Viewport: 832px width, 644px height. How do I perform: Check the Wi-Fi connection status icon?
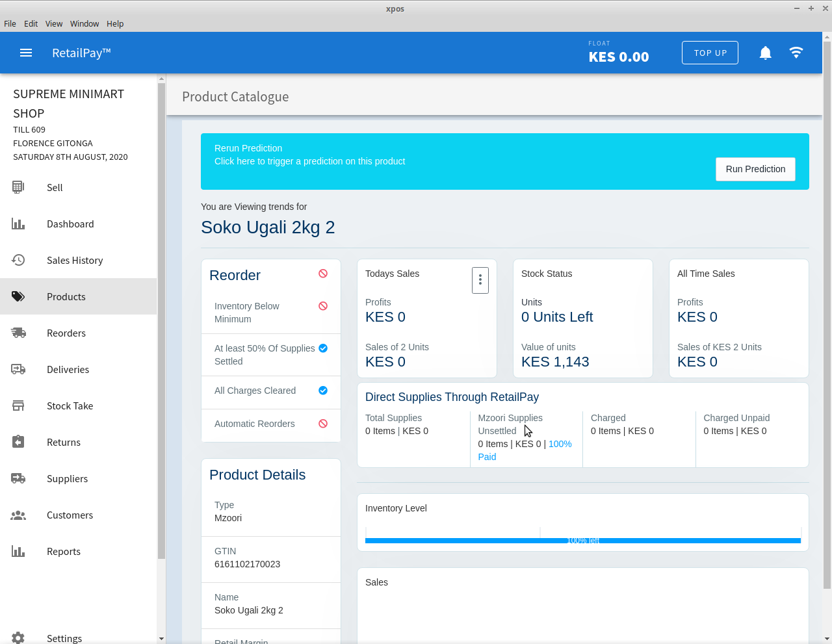click(796, 53)
